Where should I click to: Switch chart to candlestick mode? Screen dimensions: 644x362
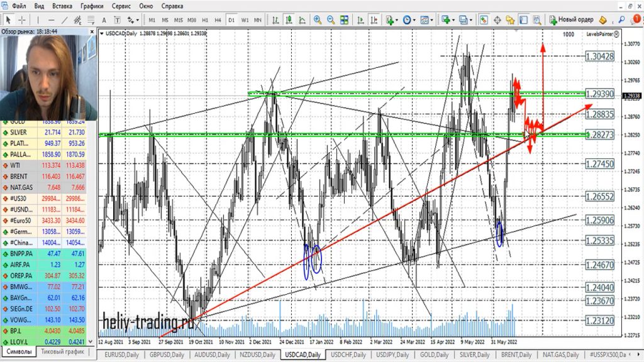[286, 19]
